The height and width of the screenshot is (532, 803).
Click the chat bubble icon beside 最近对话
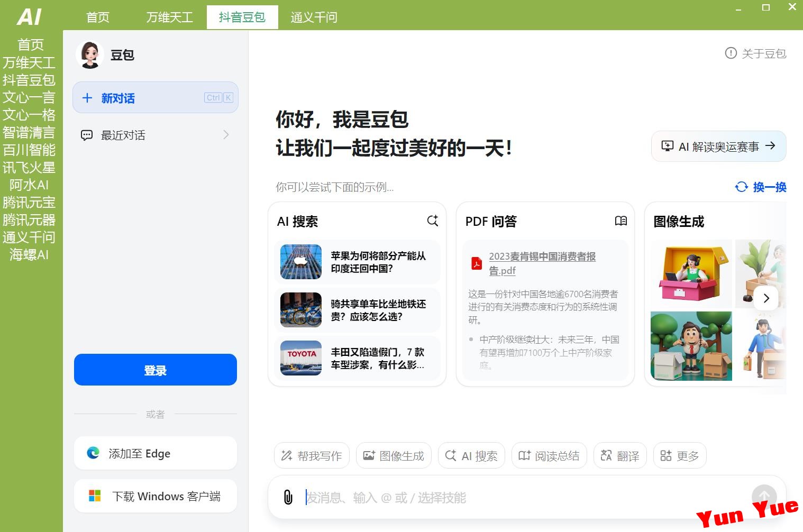point(86,135)
